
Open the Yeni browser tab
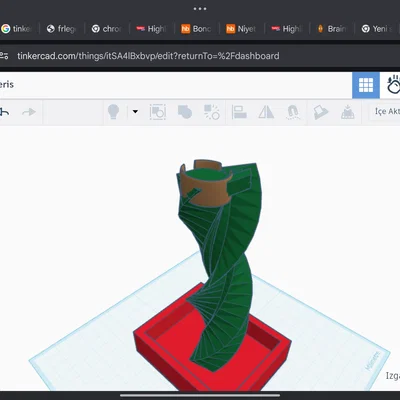[377, 29]
